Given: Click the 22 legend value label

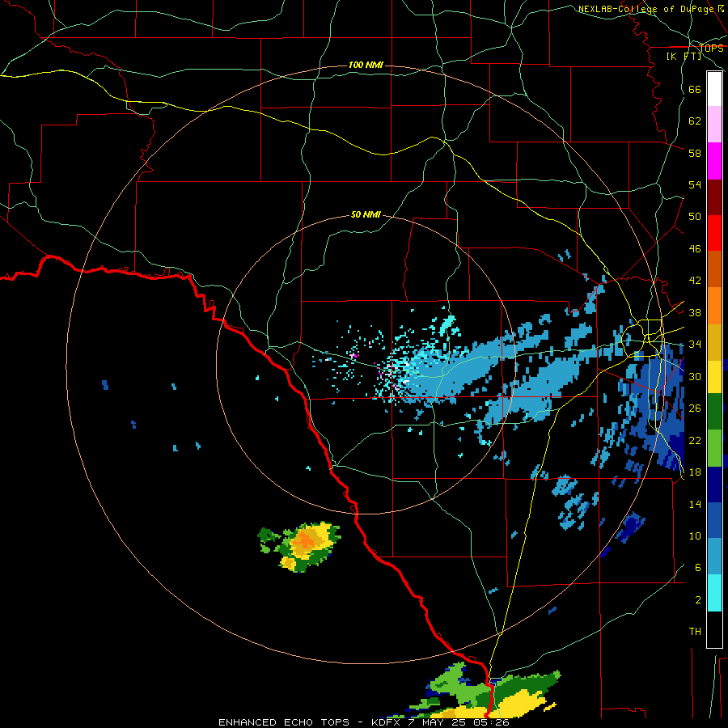Looking at the screenshot, I should tap(695, 441).
